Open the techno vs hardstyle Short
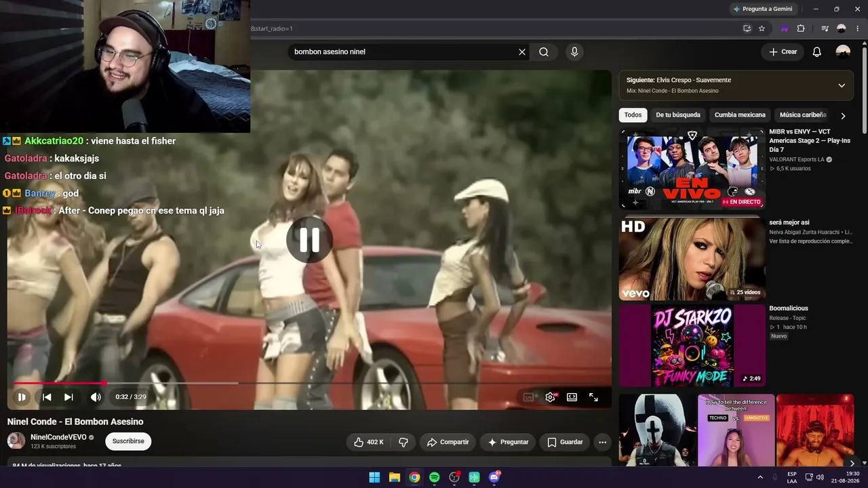This screenshot has width=868, height=488. tap(736, 430)
